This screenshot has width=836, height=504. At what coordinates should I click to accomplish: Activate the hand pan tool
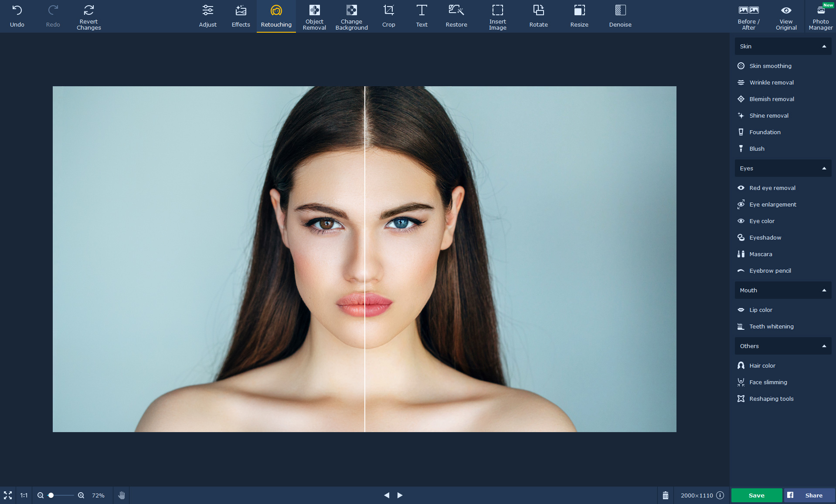[122, 495]
